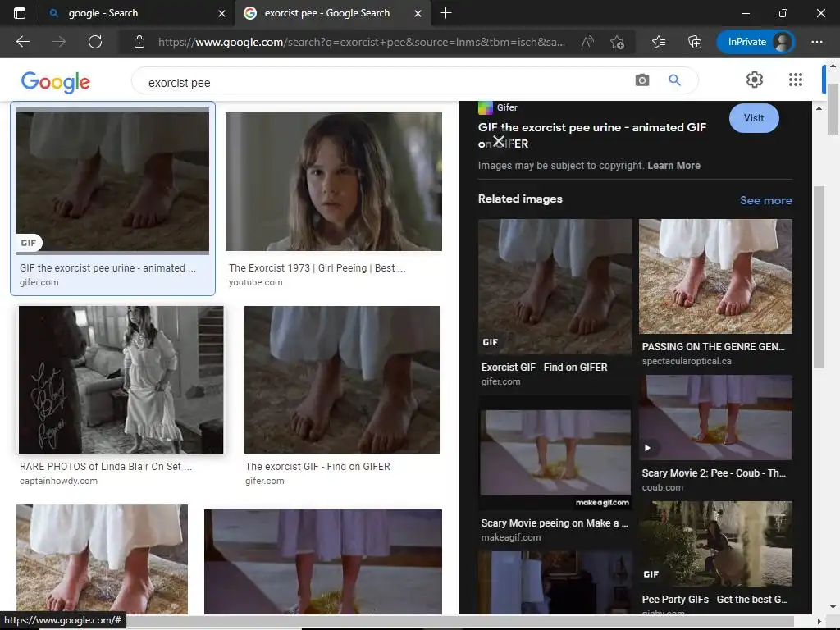This screenshot has height=630, width=840.
Task: Click the 'Related images' heading
Action: [520, 199]
